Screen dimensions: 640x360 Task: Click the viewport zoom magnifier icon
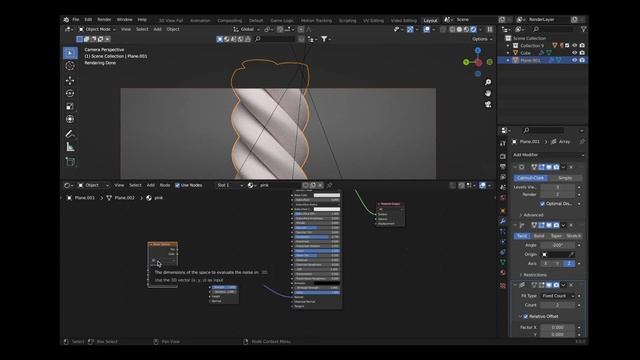(488, 82)
